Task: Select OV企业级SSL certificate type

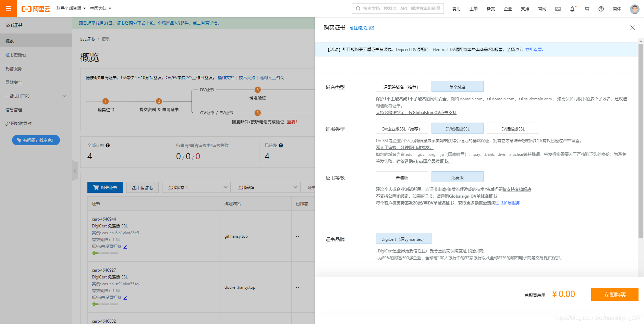Action: pyautogui.click(x=402, y=128)
